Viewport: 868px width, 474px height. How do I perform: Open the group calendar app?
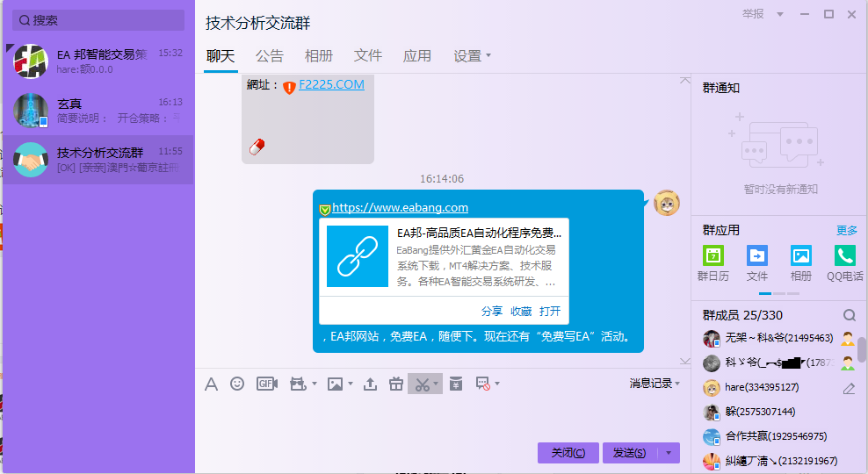[713, 255]
